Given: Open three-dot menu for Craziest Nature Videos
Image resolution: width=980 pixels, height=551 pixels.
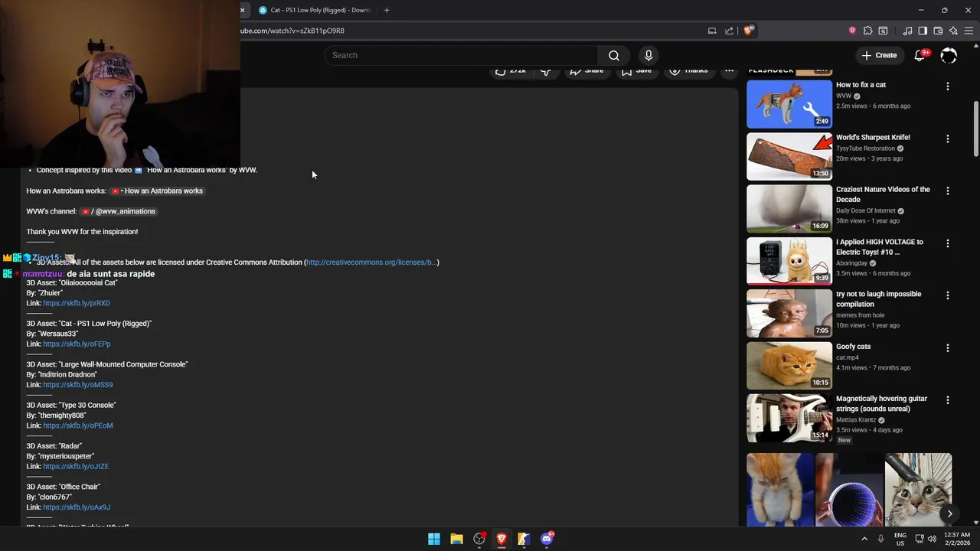Looking at the screenshot, I should point(948,191).
